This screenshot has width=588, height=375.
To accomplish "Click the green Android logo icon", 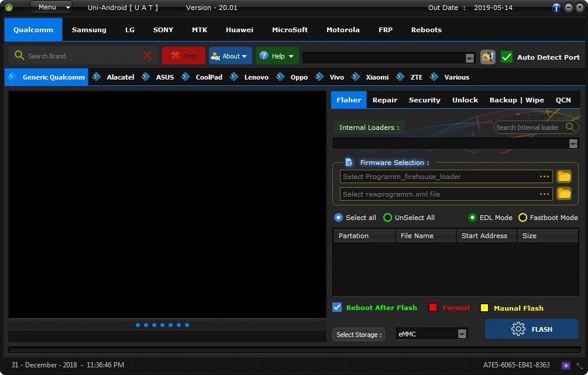I will (x=9, y=8).
